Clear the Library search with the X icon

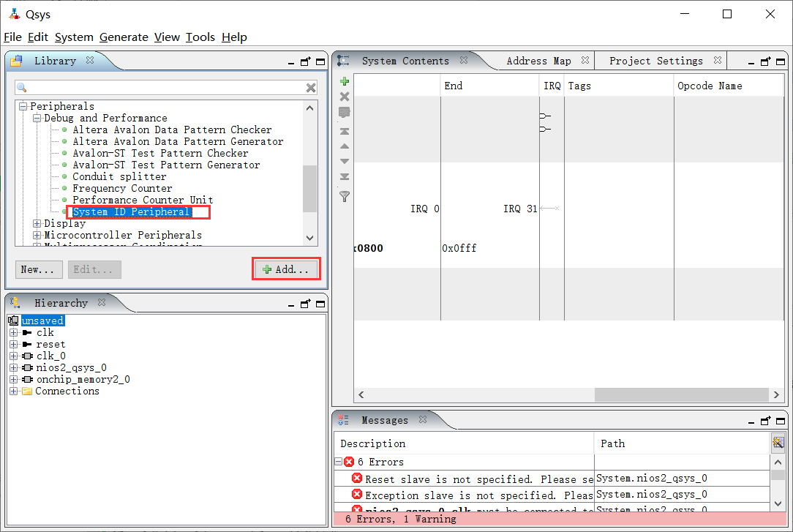(311, 88)
